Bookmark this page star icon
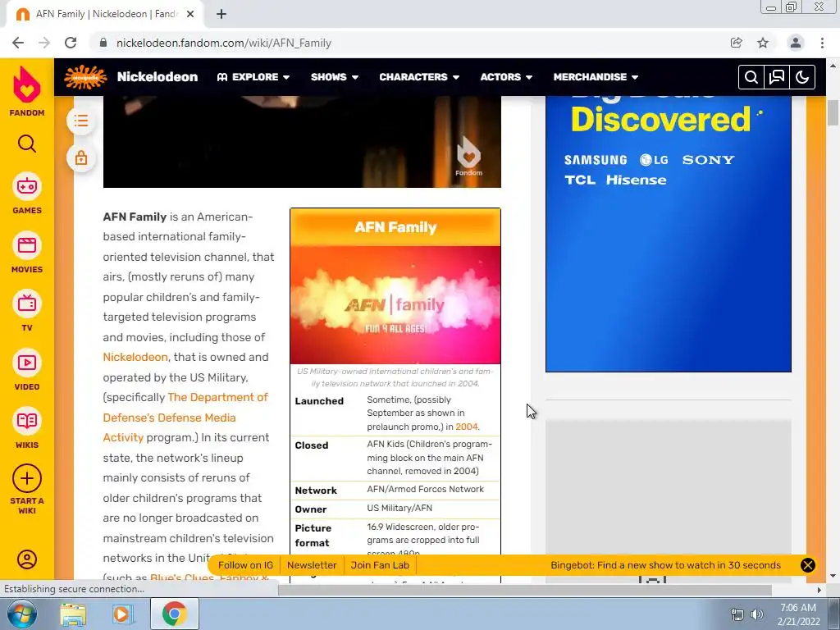The width and height of the screenshot is (840, 630). [763, 43]
